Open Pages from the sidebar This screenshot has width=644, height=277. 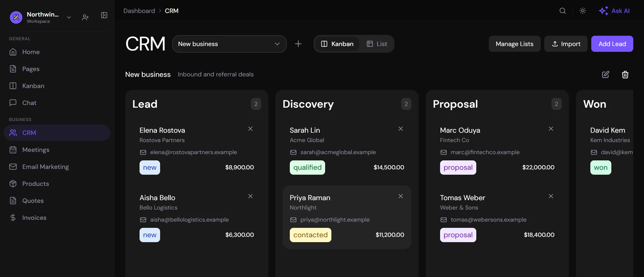click(x=57, y=69)
